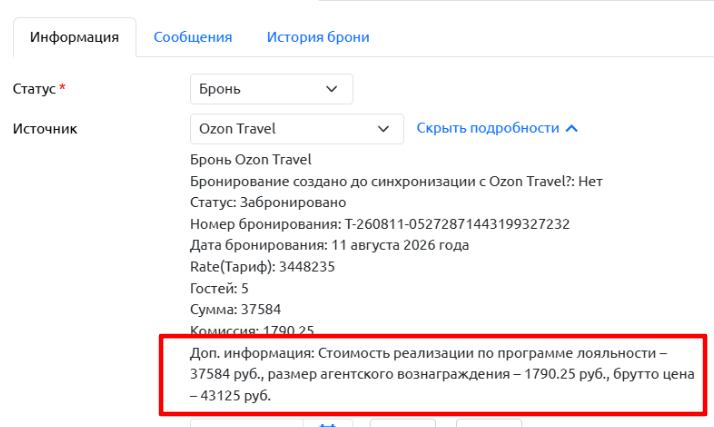Viewport: 714px width, 427px height.
Task: Click the Сумма: 37584 line
Action: (x=235, y=310)
